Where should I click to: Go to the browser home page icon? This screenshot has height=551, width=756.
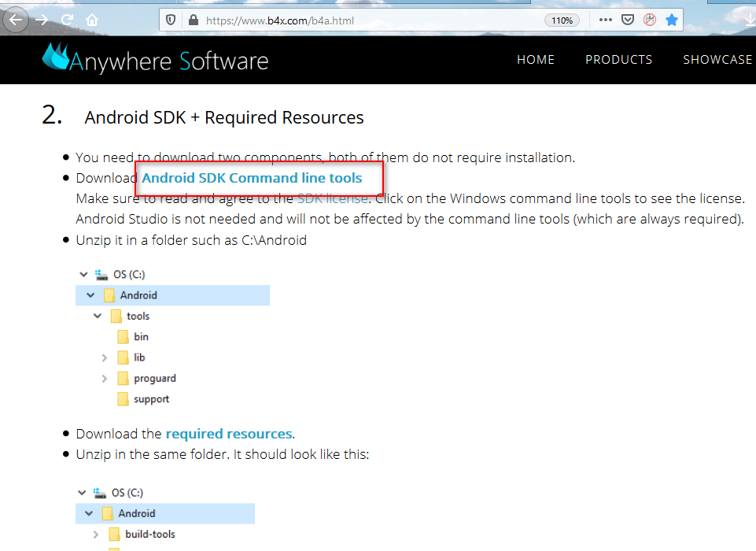[x=93, y=20]
